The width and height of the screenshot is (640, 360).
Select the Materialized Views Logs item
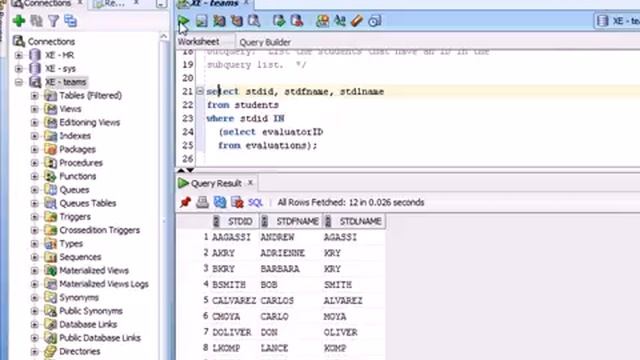104,284
